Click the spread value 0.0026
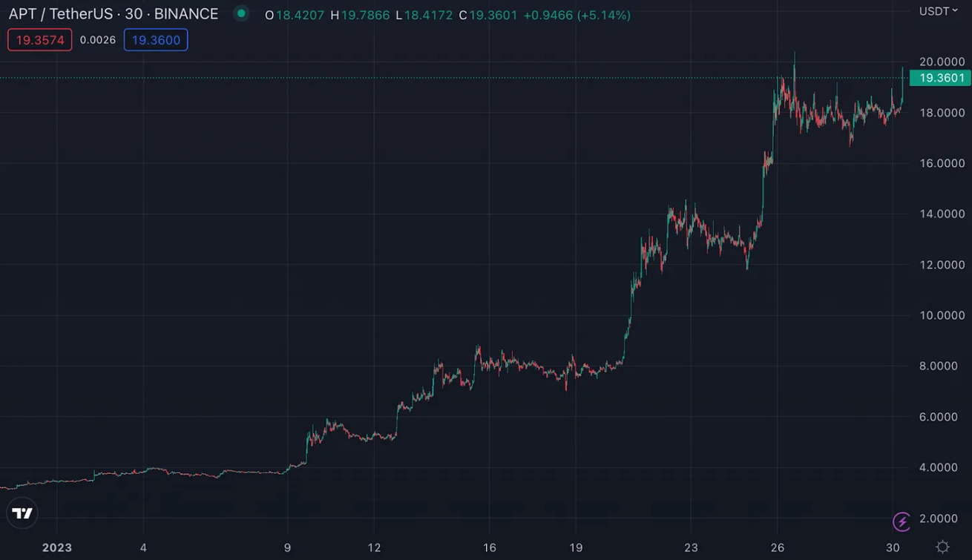This screenshot has height=560, width=972. (x=98, y=39)
